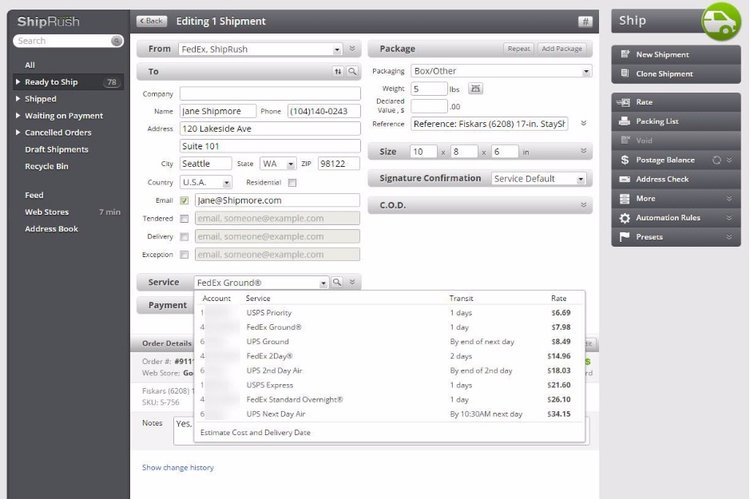Enable the Tendered notification checkbox

coord(184,219)
